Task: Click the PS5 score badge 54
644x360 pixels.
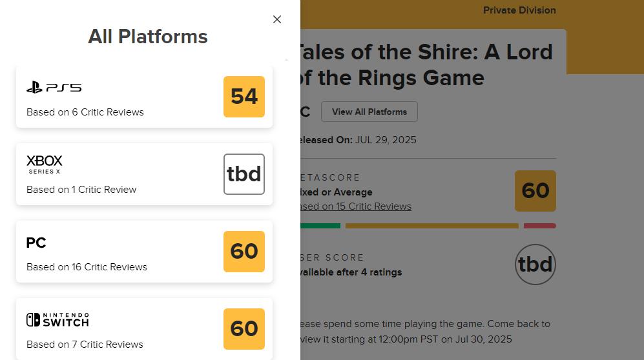Action: [244, 97]
